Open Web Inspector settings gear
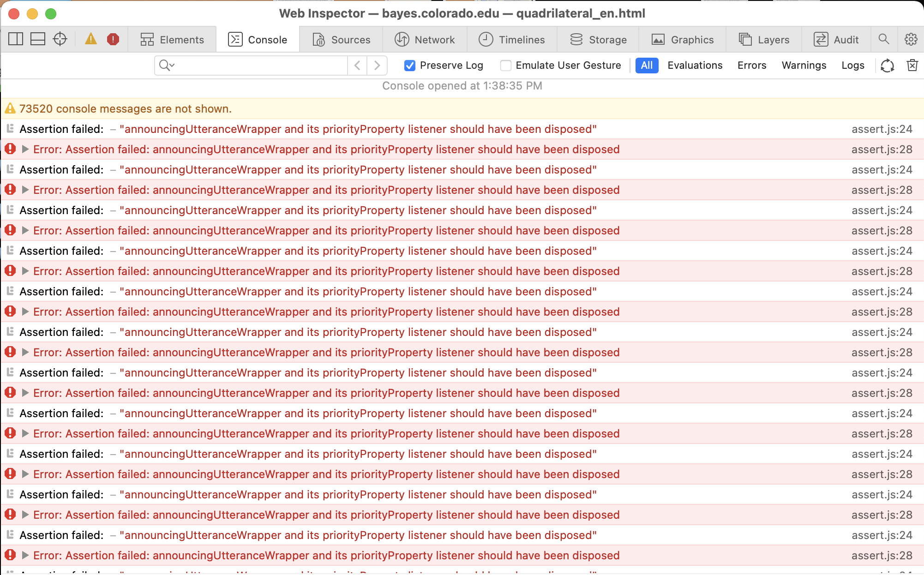 click(911, 39)
